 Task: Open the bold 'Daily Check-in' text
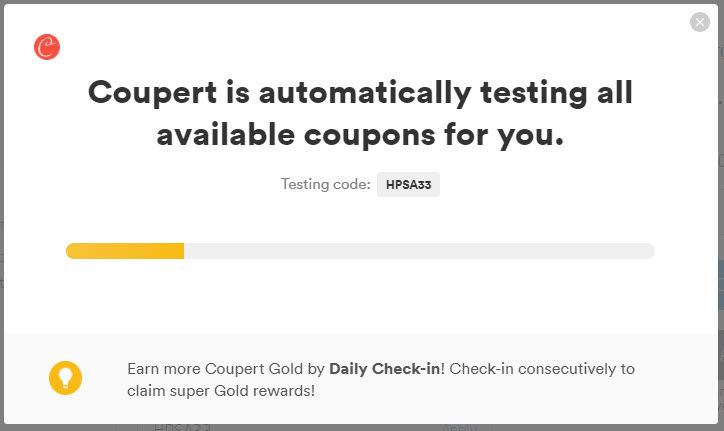385,369
